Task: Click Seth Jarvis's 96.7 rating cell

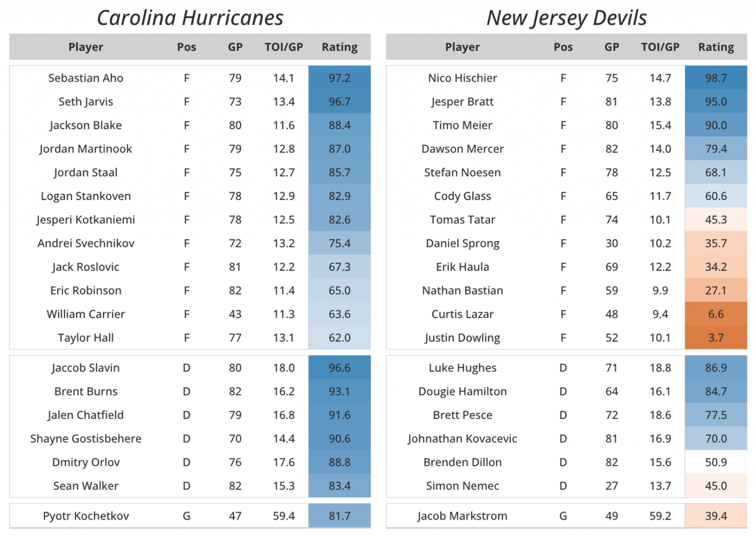Action: point(340,102)
